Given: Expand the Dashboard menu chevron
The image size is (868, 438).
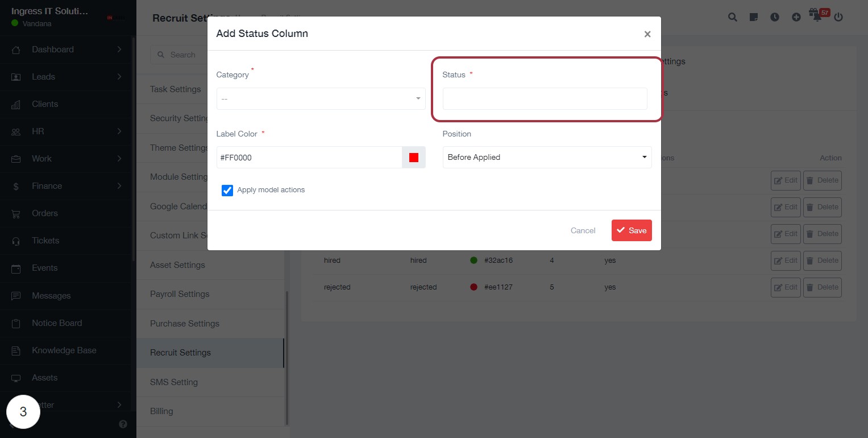Looking at the screenshot, I should point(119,49).
